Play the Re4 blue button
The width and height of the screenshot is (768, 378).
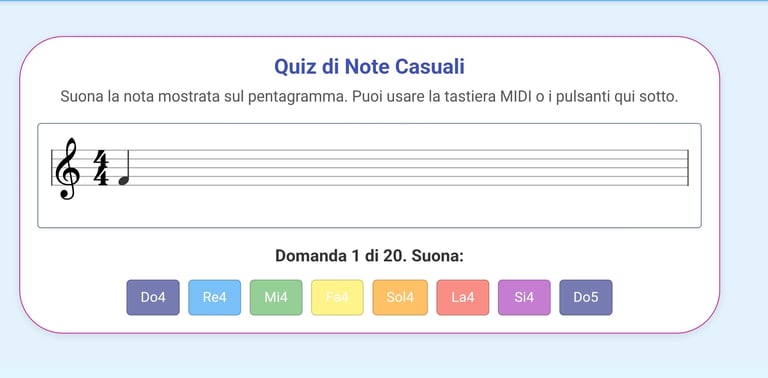point(215,297)
